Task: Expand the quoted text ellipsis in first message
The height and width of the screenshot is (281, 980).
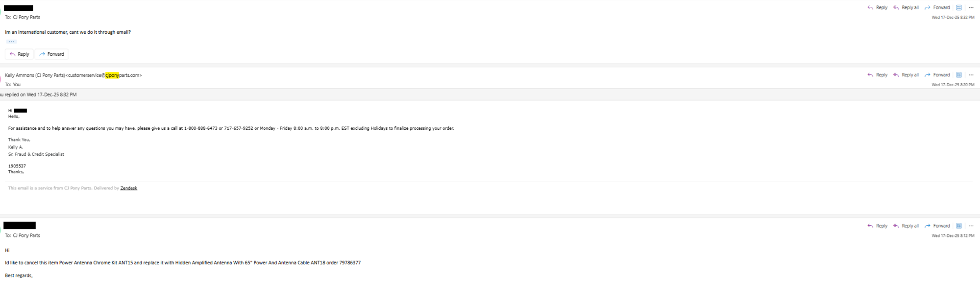Action: tap(11, 42)
